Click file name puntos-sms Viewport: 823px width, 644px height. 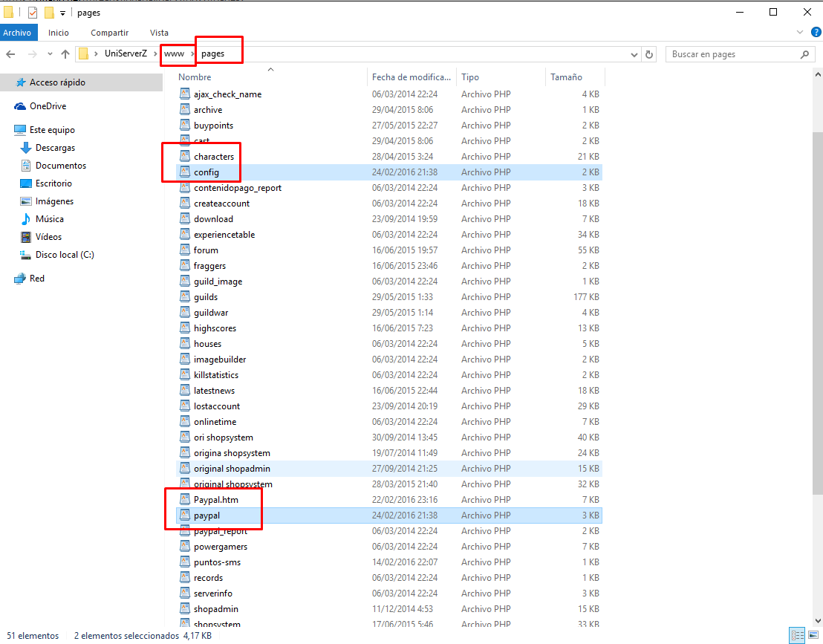[x=217, y=562]
